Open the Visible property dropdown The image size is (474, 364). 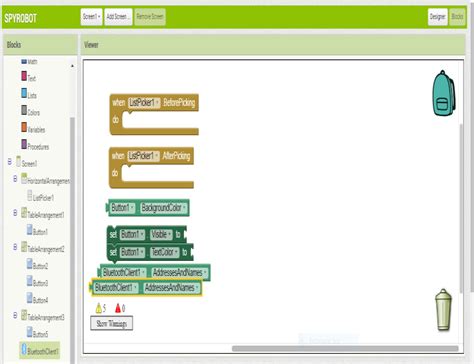[x=161, y=234]
